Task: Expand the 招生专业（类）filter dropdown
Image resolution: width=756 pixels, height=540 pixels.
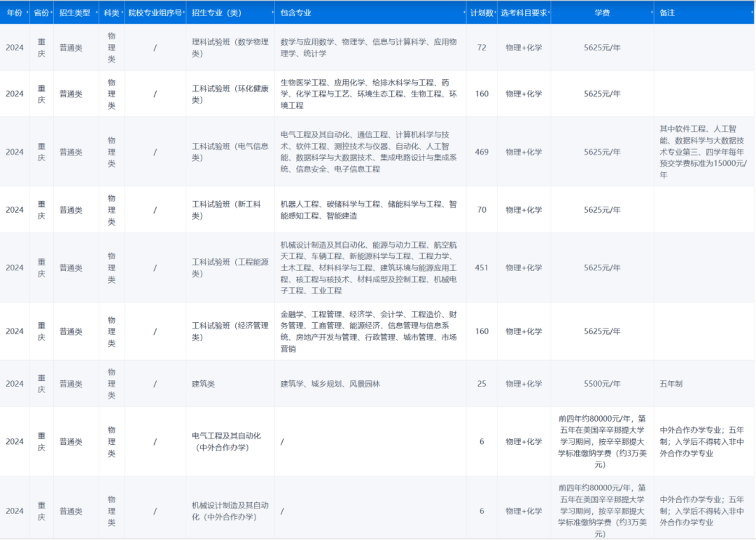Action: pos(272,11)
